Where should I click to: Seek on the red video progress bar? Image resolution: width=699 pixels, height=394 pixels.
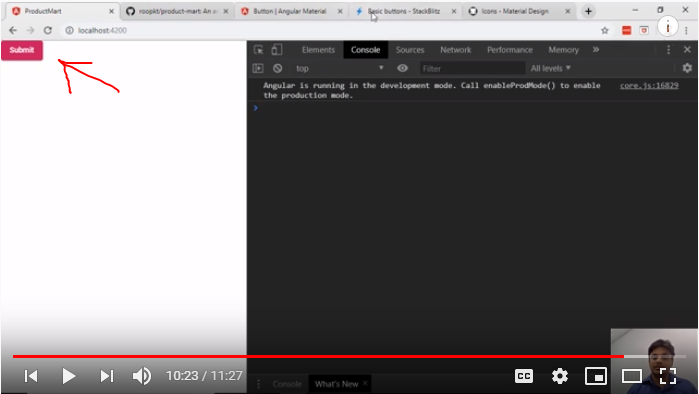point(318,356)
